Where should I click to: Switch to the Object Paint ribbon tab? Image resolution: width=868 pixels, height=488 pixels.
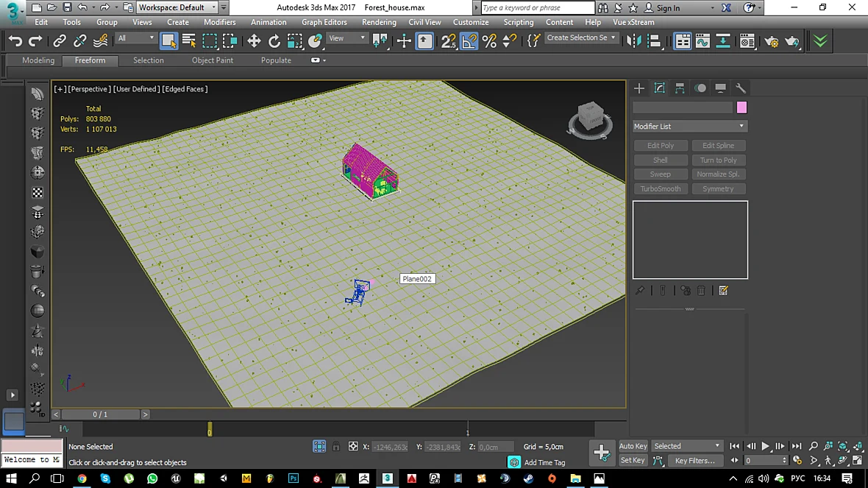pos(213,60)
